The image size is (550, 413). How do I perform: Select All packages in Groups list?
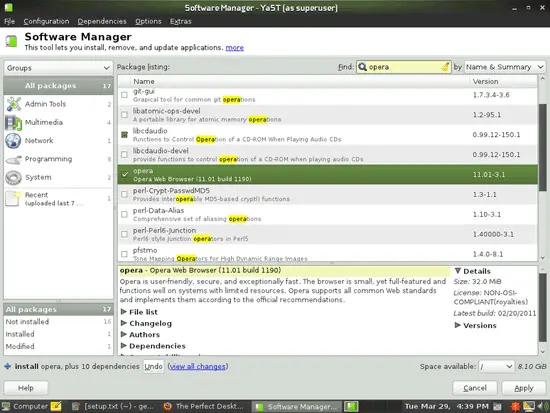[58, 86]
